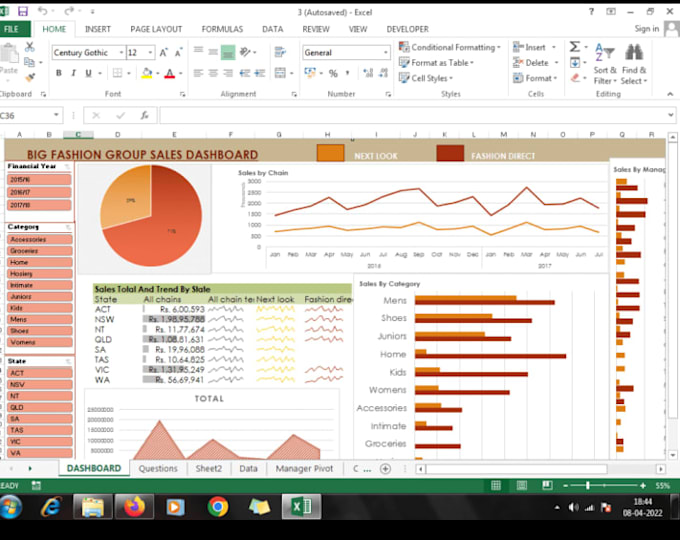Click the Decrease Indent icon
Image resolution: width=680 pixels, height=540 pixels.
[x=245, y=73]
